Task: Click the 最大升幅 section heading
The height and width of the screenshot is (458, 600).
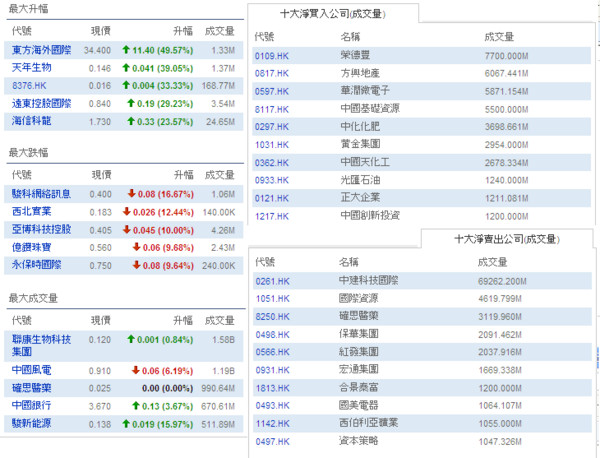Action: pos(29,9)
